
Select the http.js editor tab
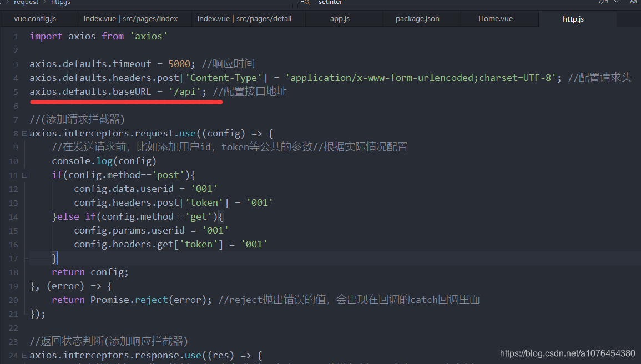(573, 18)
